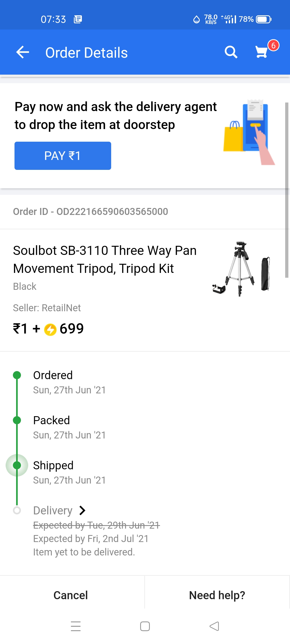This screenshot has height=644, width=290.
Task: Tap the battery icon in status bar
Action: click(x=264, y=19)
